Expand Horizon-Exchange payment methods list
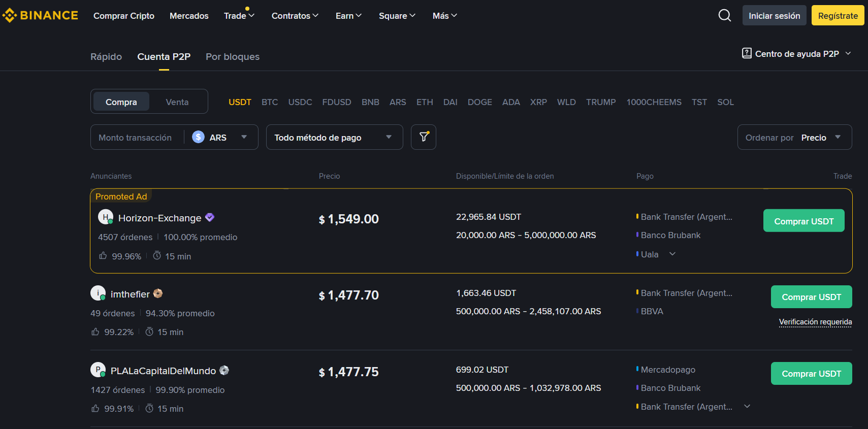 point(672,254)
